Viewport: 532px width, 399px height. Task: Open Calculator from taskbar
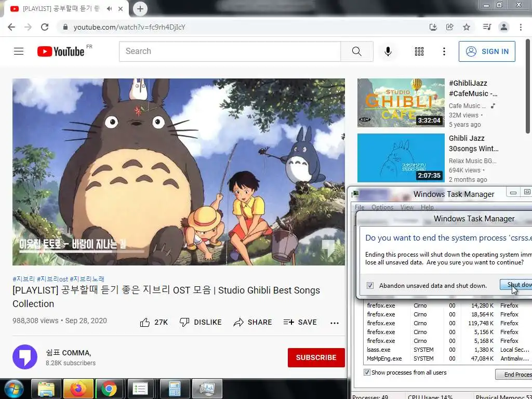pos(175,389)
